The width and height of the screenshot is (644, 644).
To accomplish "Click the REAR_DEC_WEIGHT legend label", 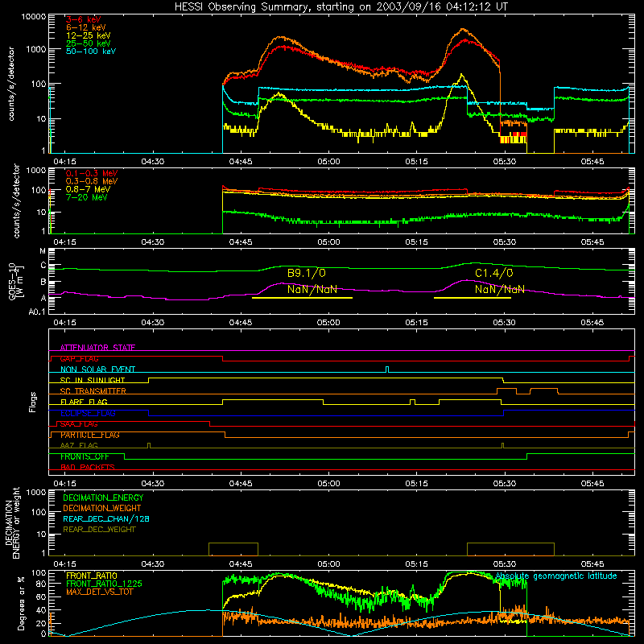I will [x=99, y=530].
